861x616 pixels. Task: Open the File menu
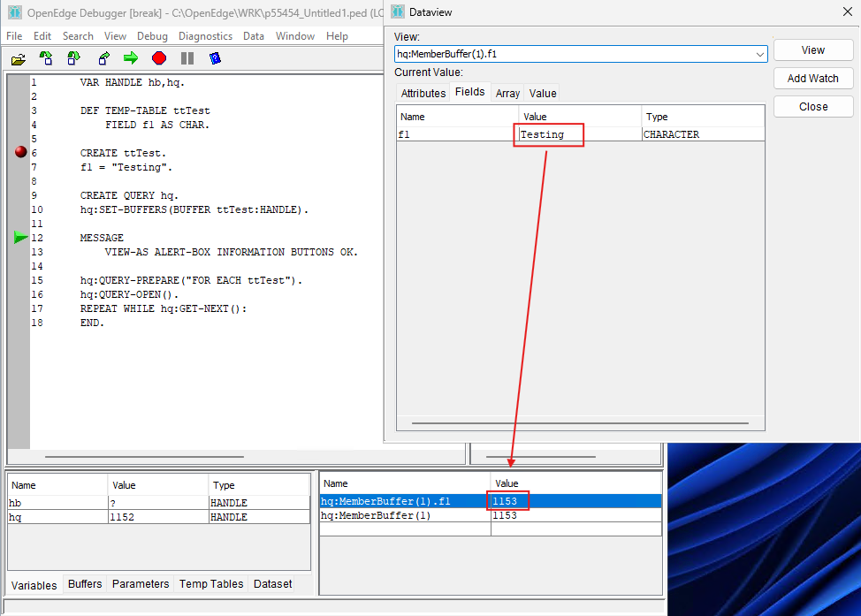pyautogui.click(x=14, y=36)
